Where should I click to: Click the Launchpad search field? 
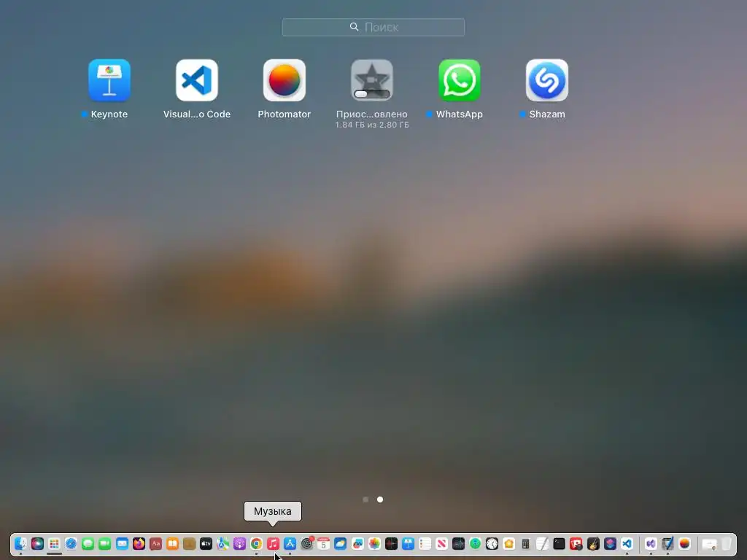click(x=373, y=27)
